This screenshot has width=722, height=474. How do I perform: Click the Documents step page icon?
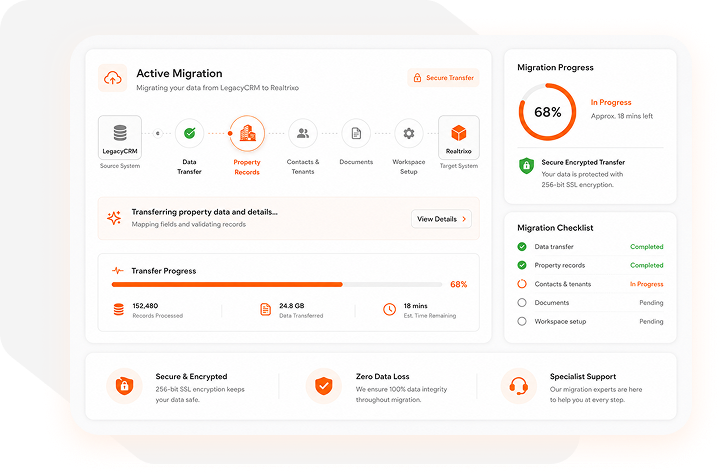(356, 133)
